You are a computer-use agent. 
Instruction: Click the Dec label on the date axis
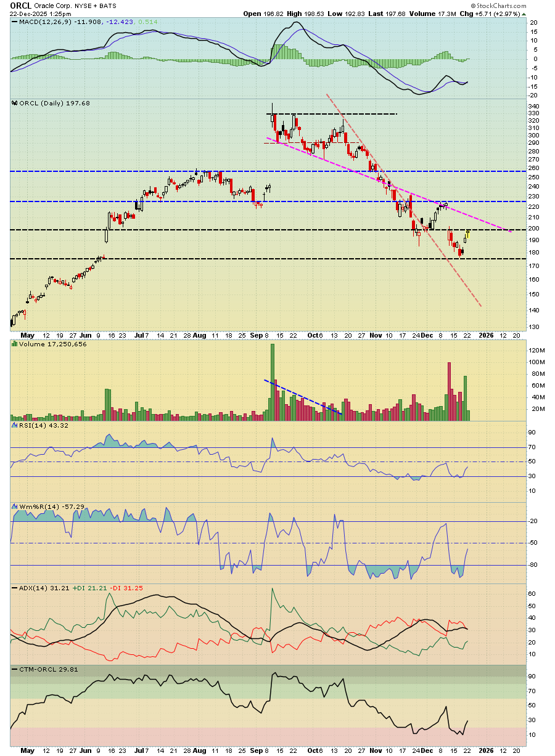coord(425,336)
